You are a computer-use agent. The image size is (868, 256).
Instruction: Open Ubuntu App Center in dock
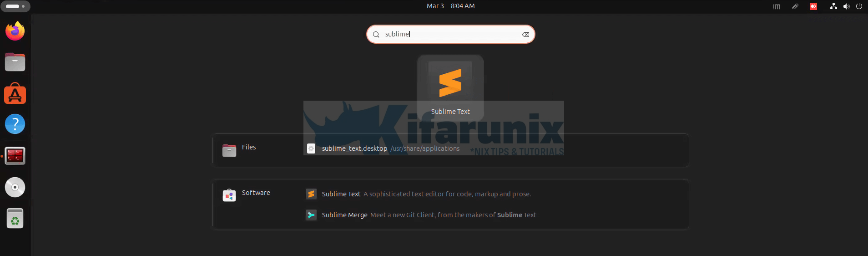[15, 94]
